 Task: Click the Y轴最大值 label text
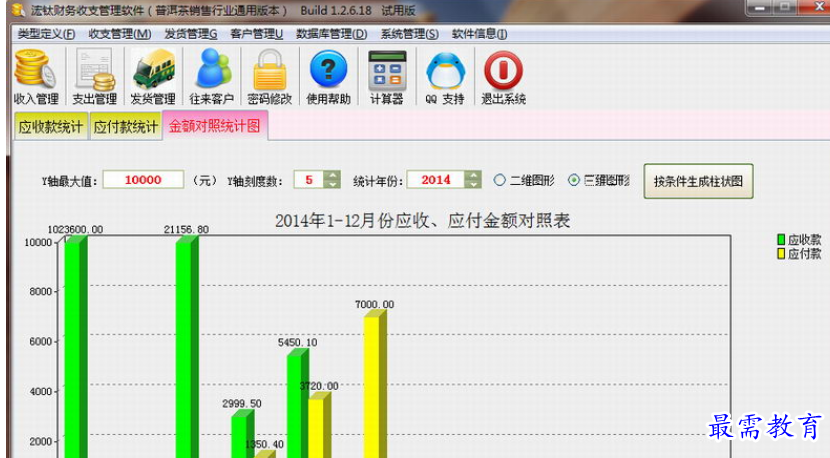pyautogui.click(x=69, y=181)
